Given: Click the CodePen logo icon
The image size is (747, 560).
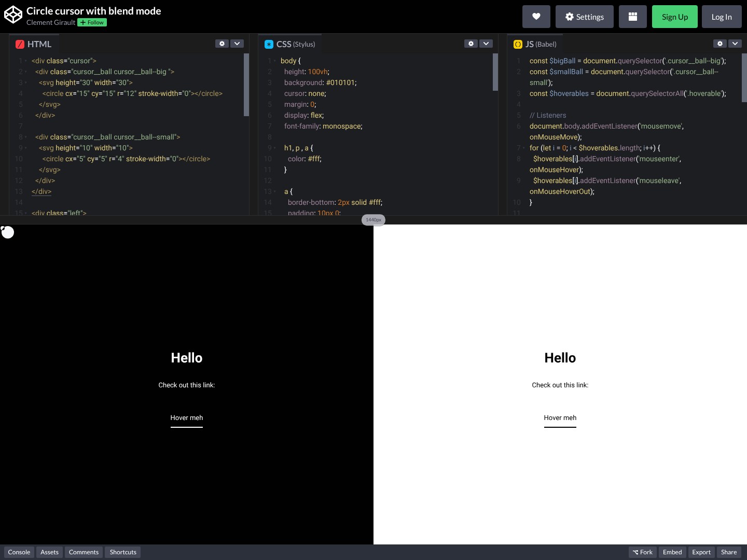Looking at the screenshot, I should click(x=13, y=15).
